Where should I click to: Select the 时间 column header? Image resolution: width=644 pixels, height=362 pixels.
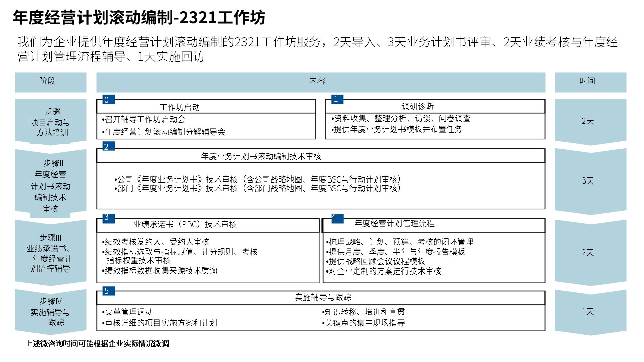(x=591, y=82)
